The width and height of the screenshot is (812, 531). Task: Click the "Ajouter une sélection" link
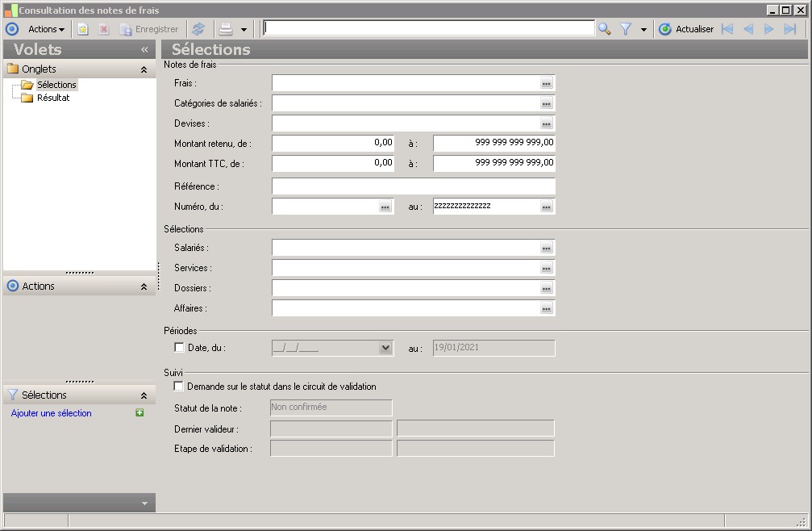pos(52,413)
